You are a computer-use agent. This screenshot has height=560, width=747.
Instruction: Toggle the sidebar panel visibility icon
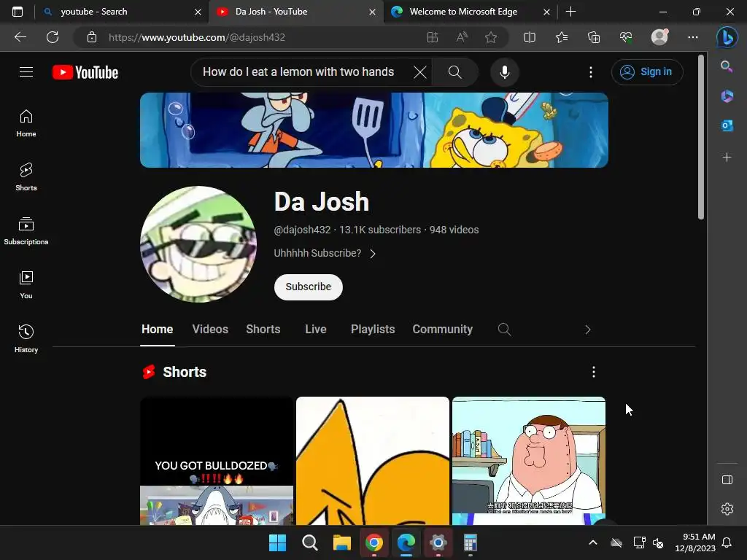[727, 480]
